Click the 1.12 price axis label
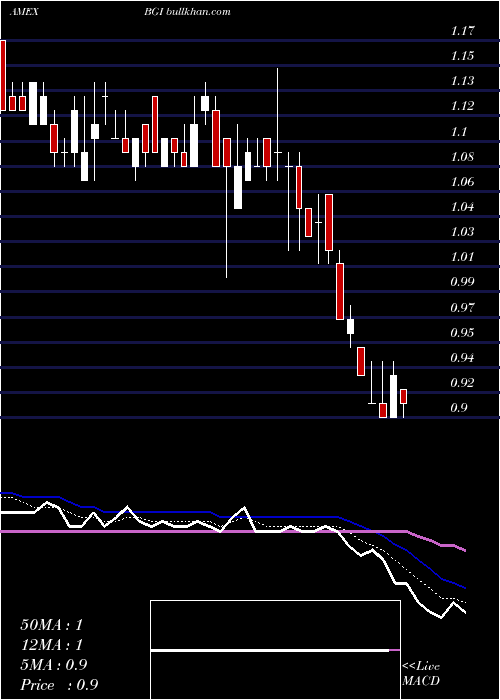The width and height of the screenshot is (500, 700). pos(462,106)
